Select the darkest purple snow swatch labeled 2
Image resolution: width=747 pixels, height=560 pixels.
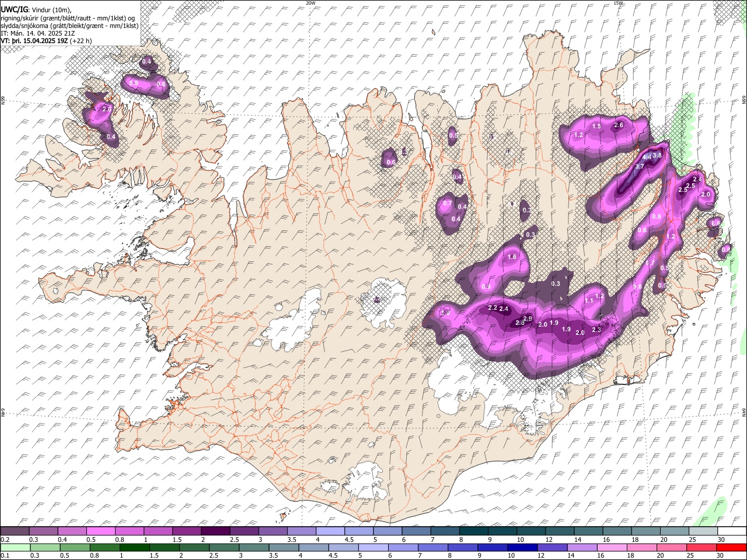click(x=215, y=531)
